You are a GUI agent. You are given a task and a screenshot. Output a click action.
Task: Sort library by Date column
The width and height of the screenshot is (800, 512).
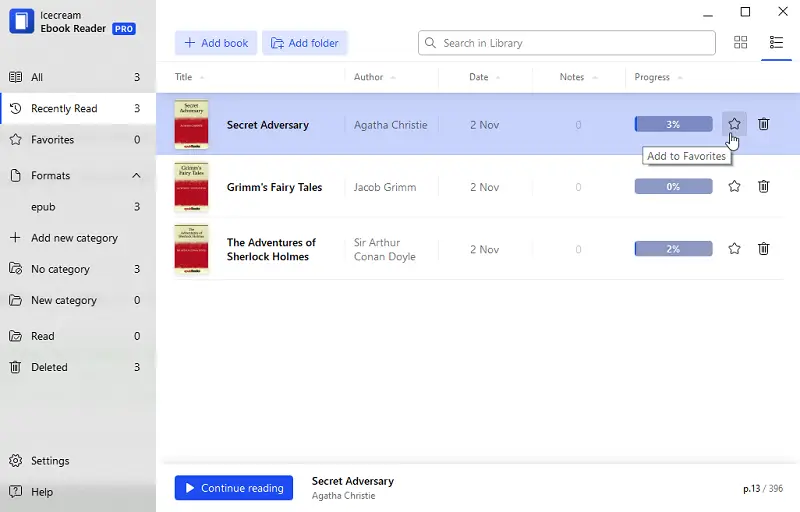(485, 77)
